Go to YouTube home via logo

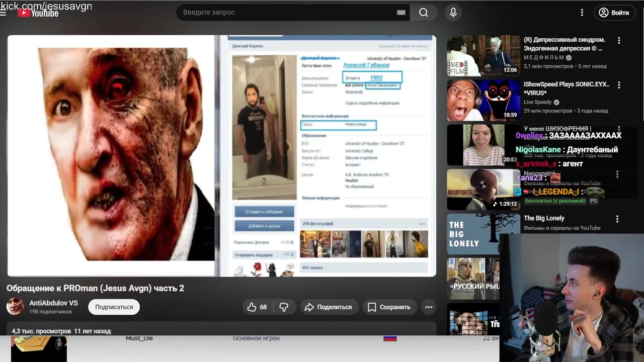click(38, 13)
